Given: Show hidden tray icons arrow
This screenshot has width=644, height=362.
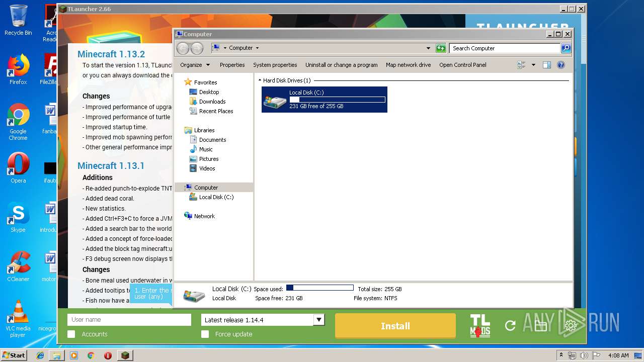Looking at the screenshot, I should tap(561, 355).
